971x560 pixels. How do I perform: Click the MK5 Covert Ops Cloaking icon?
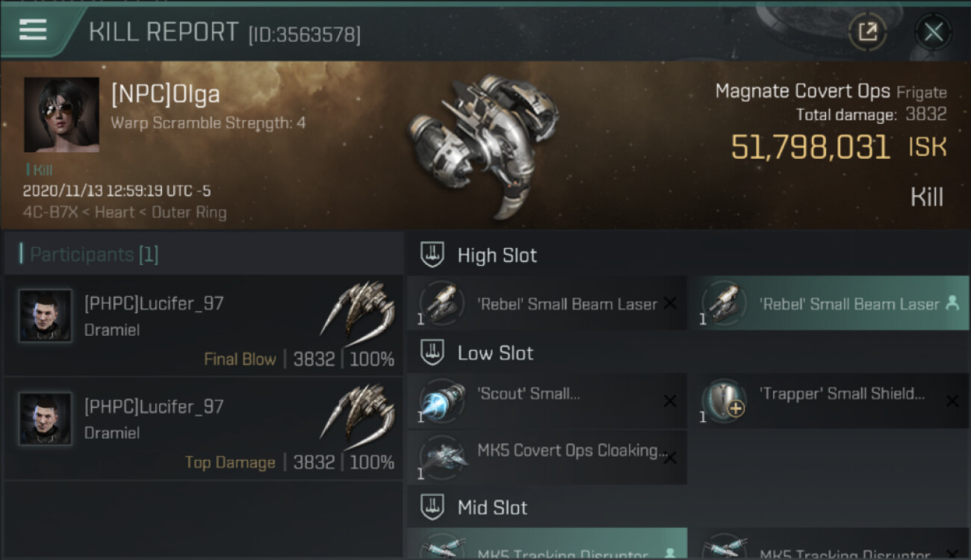click(441, 457)
